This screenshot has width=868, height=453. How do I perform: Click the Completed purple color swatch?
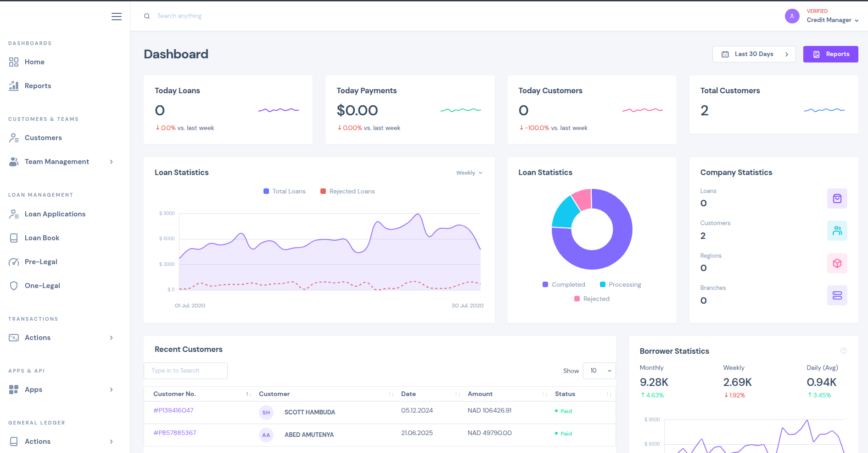(x=545, y=285)
